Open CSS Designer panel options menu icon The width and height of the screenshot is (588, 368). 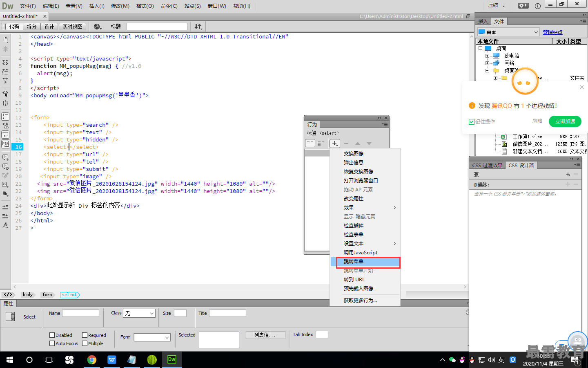(577, 165)
